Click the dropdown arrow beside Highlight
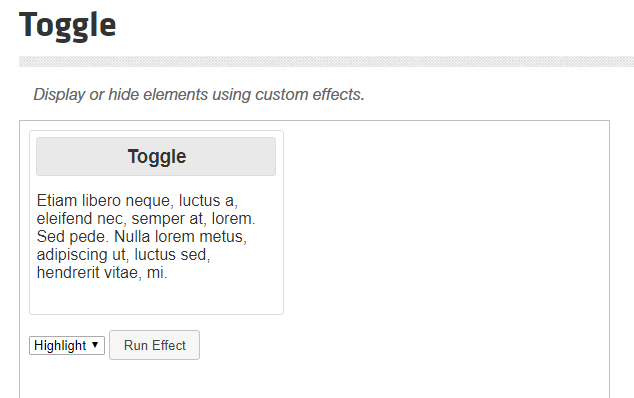 point(95,345)
